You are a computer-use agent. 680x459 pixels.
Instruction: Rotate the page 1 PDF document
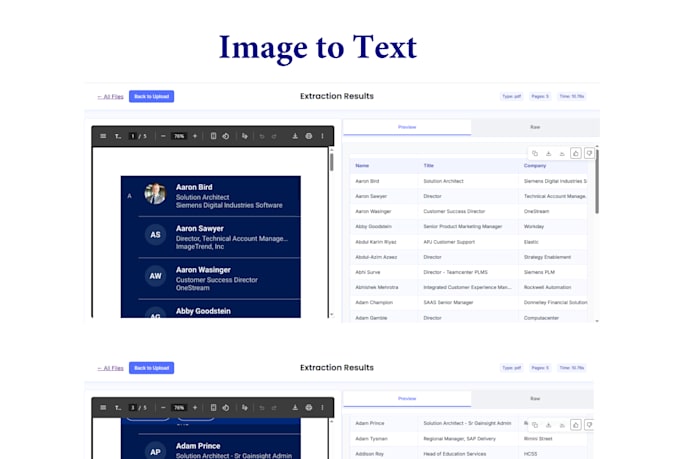(x=226, y=136)
